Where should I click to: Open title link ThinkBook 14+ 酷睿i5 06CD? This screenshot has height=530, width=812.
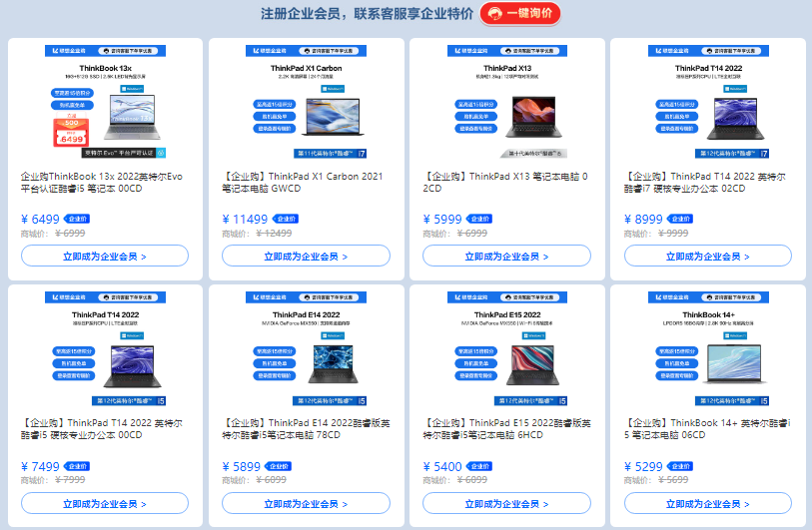tap(707, 429)
